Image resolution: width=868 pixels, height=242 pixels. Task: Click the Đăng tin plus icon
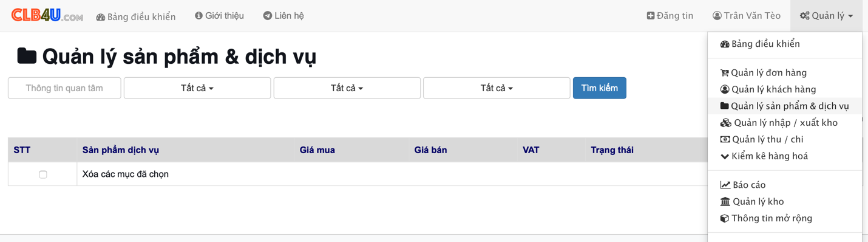651,16
